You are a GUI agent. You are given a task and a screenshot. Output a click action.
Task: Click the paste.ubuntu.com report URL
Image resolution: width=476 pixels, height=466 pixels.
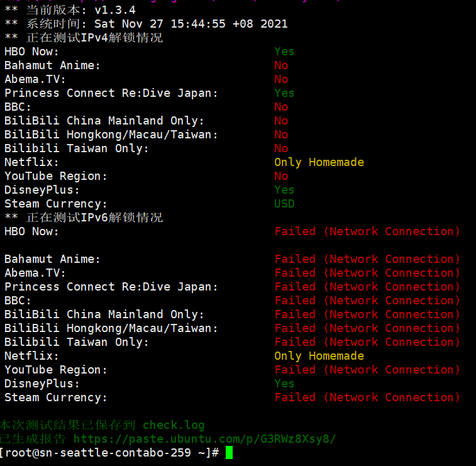click(204, 439)
